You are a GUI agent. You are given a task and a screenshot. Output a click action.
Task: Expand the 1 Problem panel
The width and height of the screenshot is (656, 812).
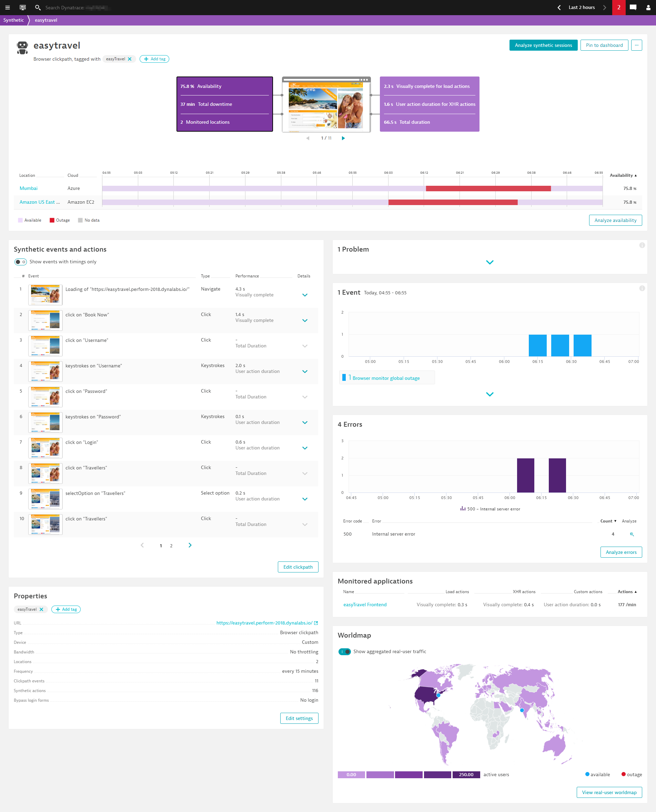pyautogui.click(x=490, y=262)
